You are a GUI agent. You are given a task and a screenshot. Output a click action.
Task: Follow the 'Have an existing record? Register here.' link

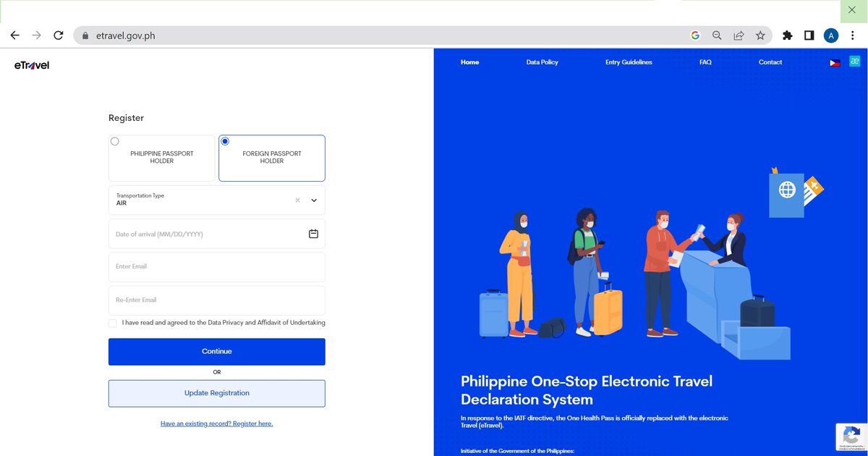pyautogui.click(x=217, y=423)
